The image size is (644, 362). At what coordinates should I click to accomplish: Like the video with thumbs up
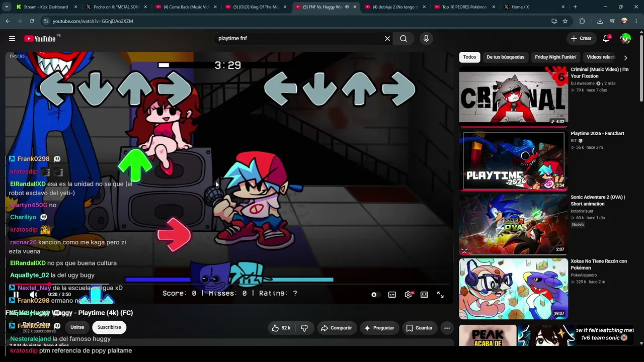(x=281, y=328)
